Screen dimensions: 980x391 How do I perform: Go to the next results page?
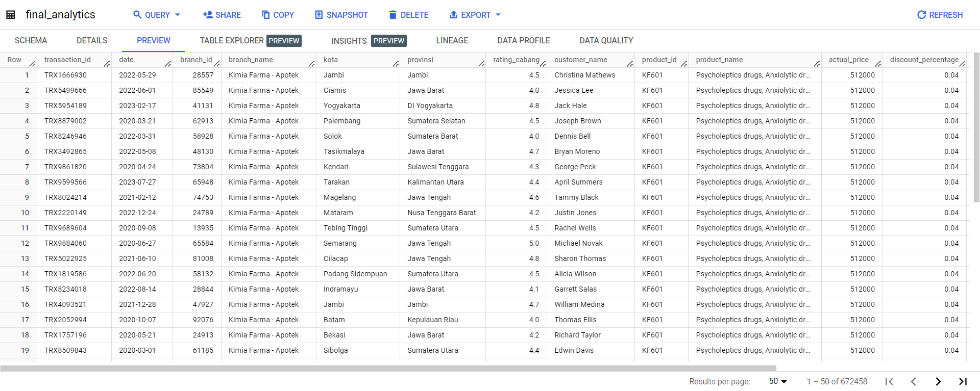coord(938,381)
